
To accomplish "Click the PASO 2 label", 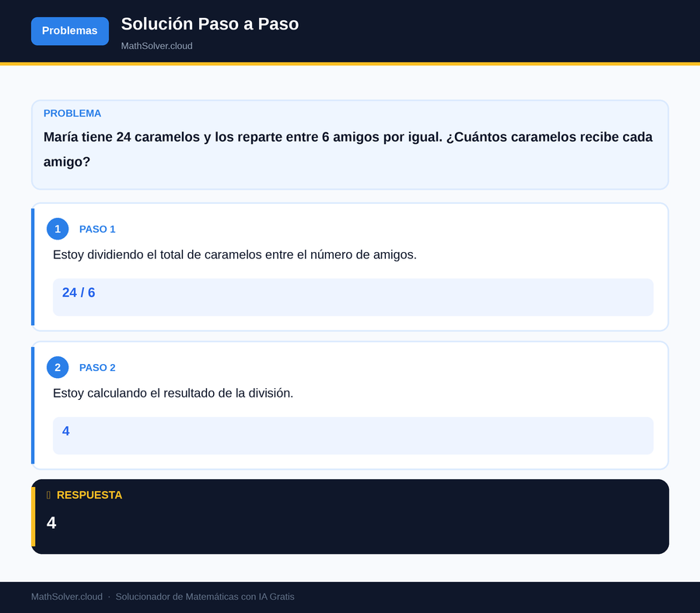I will 97,367.
